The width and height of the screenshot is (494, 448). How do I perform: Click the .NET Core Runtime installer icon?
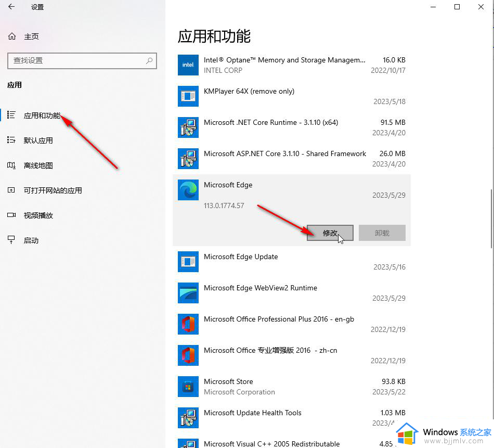[x=188, y=127]
